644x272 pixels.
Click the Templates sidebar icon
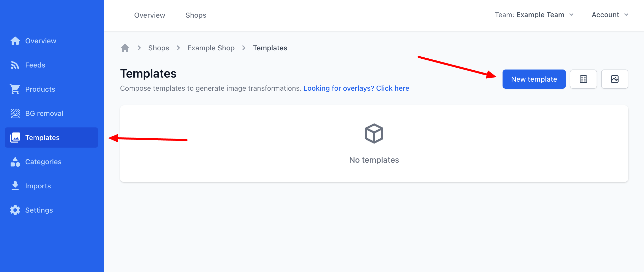coord(15,138)
